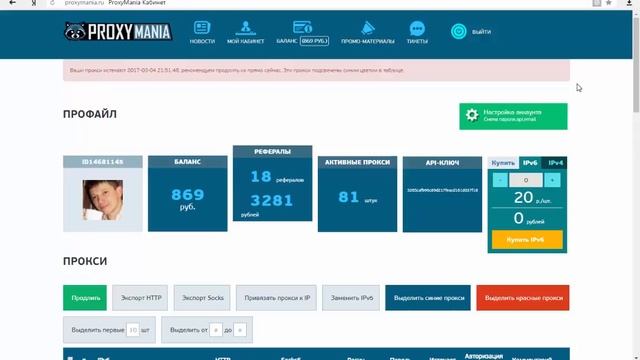
Task: Open the Тикеты chat bubble icon
Action: tap(417, 29)
